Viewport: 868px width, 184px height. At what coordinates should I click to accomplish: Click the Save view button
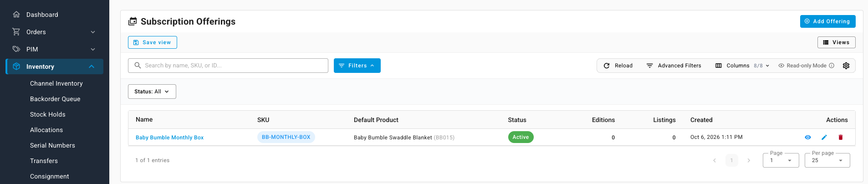point(153,42)
